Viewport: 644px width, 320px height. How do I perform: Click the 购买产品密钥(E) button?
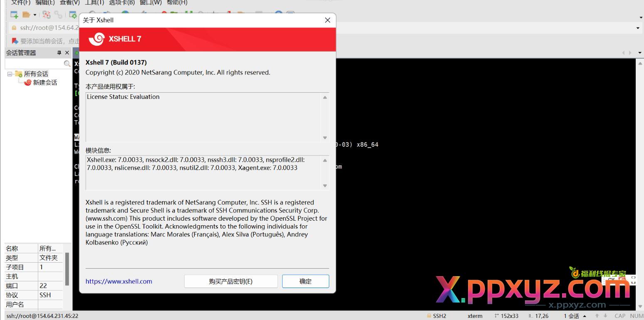(231, 281)
